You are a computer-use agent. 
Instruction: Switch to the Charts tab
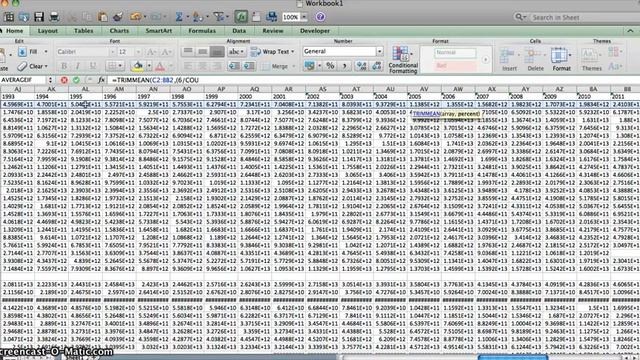[119, 31]
